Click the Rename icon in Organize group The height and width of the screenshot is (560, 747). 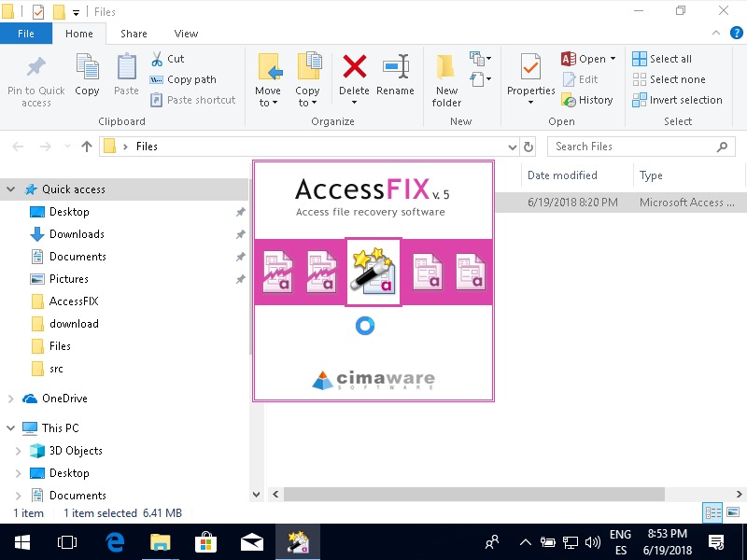(x=395, y=69)
